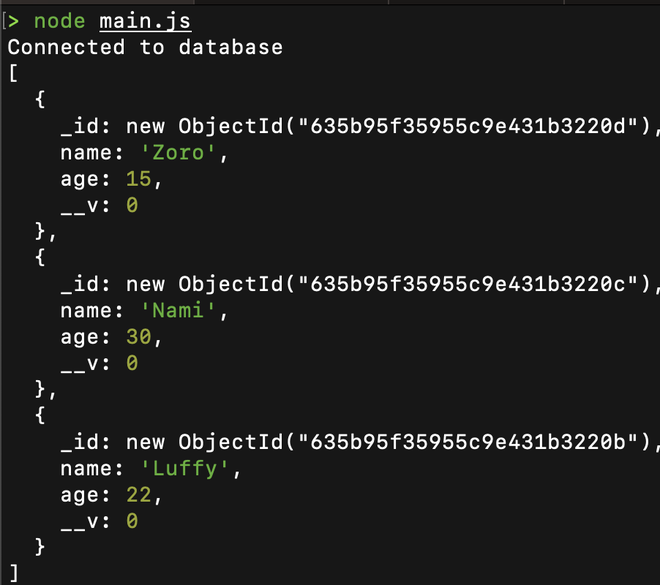Click the closing brace after Luffy's object
660x585 pixels.
[40, 547]
